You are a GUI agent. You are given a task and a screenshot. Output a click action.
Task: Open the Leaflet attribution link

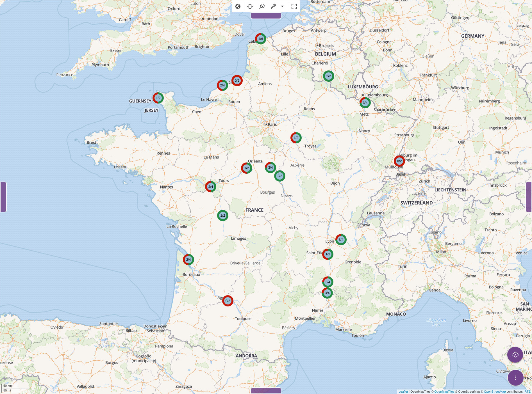(x=403, y=391)
